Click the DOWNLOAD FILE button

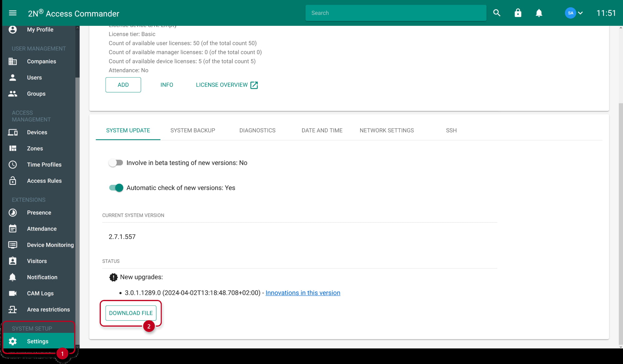pos(131,313)
